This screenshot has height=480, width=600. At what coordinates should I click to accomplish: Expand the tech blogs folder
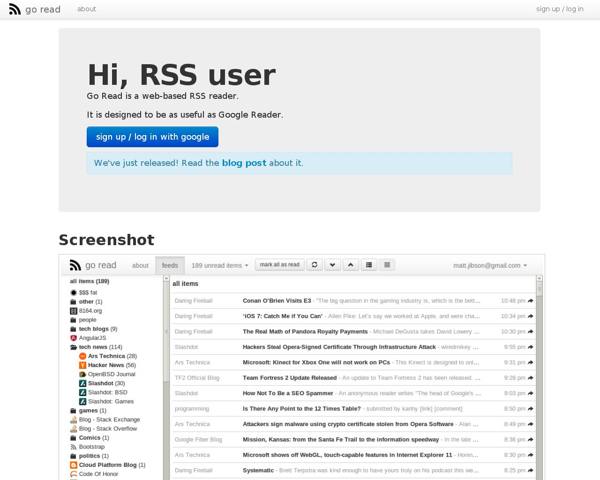click(74, 329)
